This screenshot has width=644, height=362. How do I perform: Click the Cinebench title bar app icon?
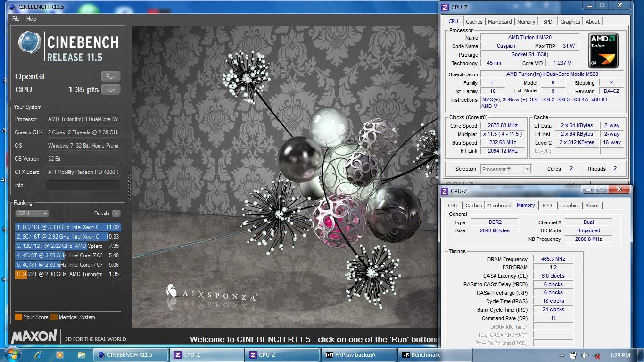13,7
